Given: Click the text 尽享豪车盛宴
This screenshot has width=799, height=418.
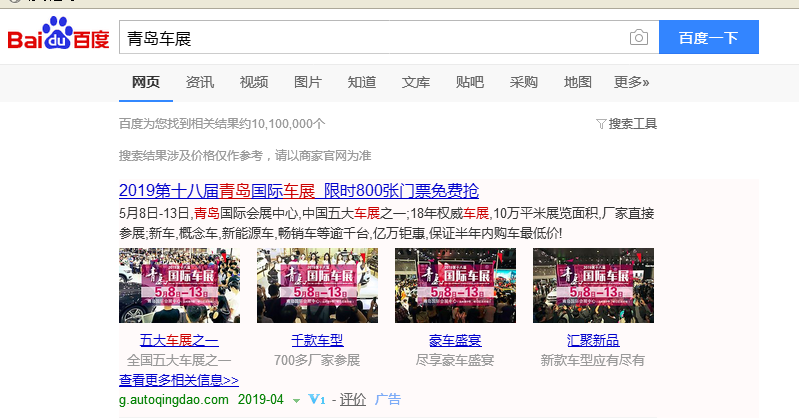Looking at the screenshot, I should 455,360.
